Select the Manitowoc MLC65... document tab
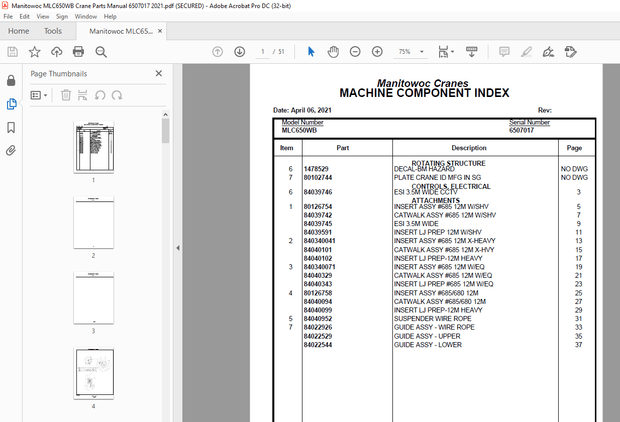620x422 pixels. point(121,31)
